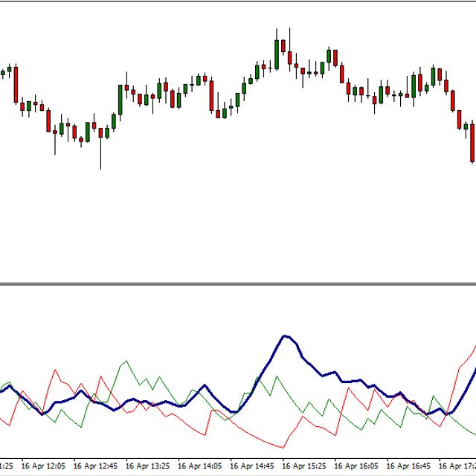Screen dimensions: 476x476
Task: Click the tall green candle at the price peak
Action: coord(277,54)
